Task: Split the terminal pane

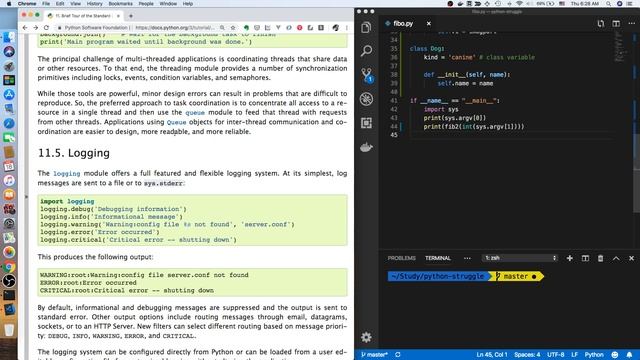Action: pyautogui.click(x=585, y=258)
